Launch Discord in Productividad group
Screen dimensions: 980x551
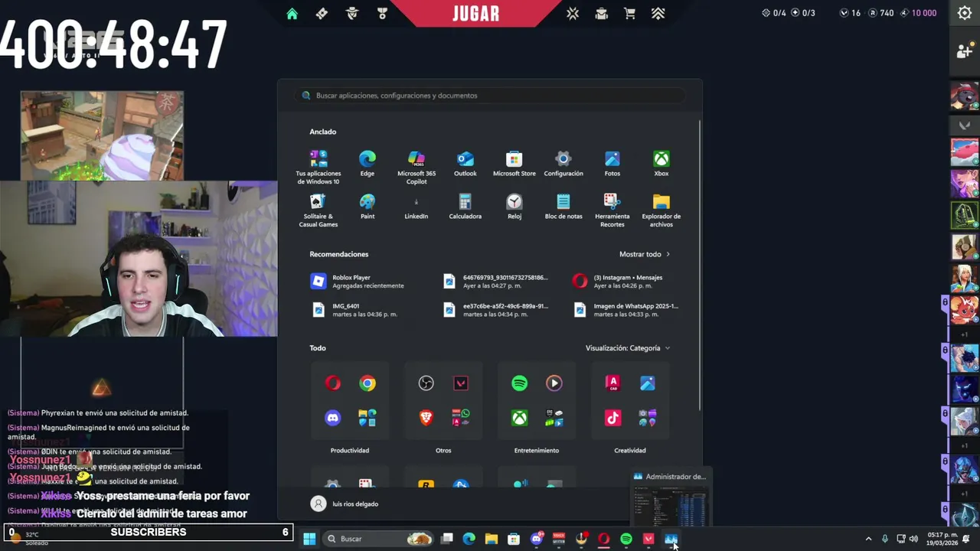pyautogui.click(x=332, y=418)
